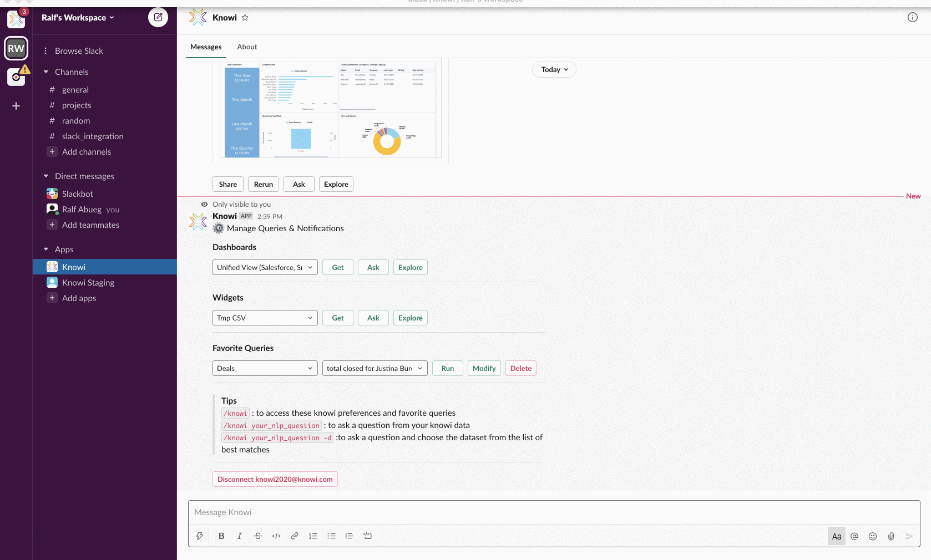Open the Tmp CSV widgets dropdown

coord(265,318)
